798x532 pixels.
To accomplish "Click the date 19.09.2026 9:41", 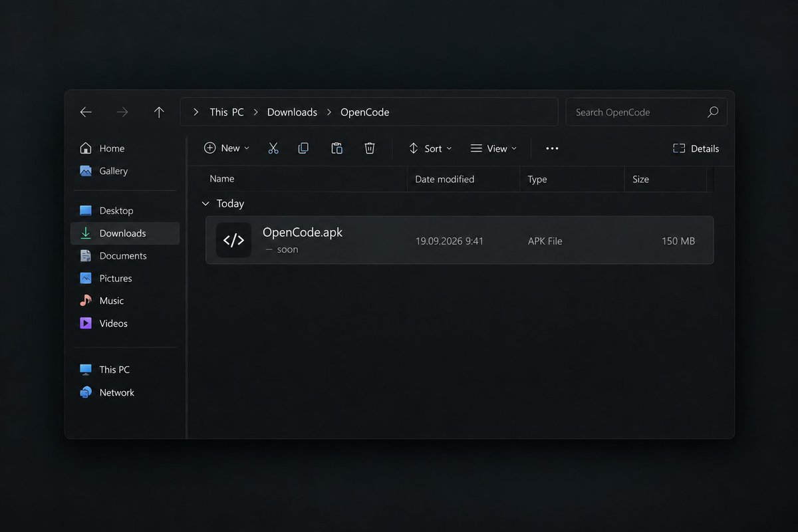I will [450, 241].
